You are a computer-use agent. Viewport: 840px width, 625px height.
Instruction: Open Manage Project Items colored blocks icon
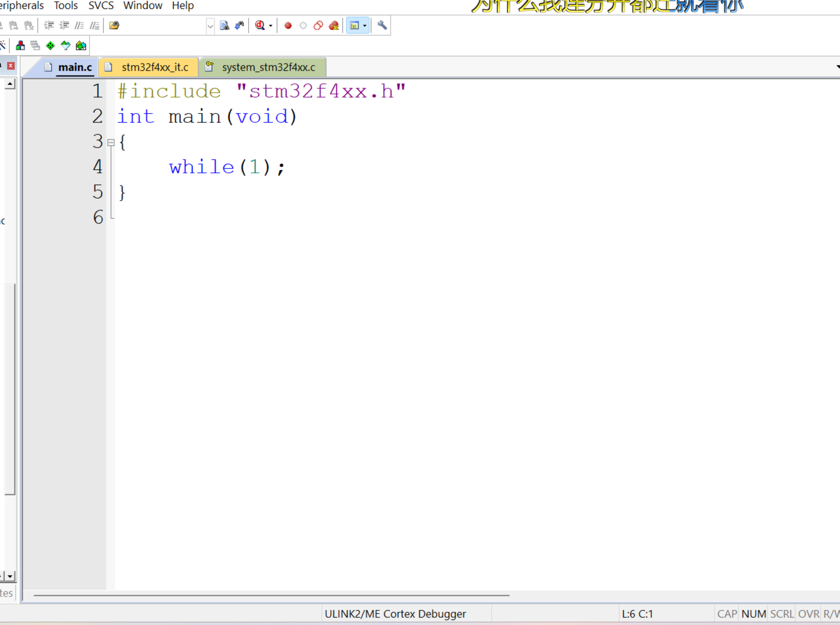click(20, 45)
